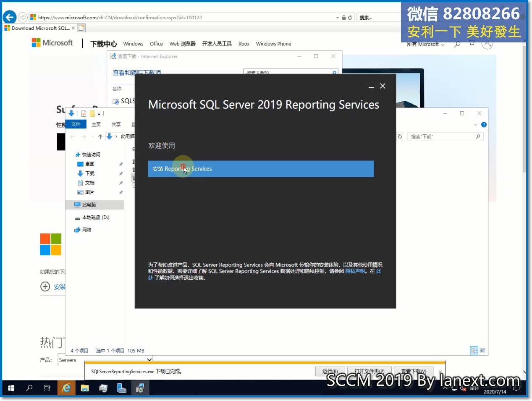Click the IE forward navigation arrow
The width and height of the screenshot is (532, 401).
(23, 17)
